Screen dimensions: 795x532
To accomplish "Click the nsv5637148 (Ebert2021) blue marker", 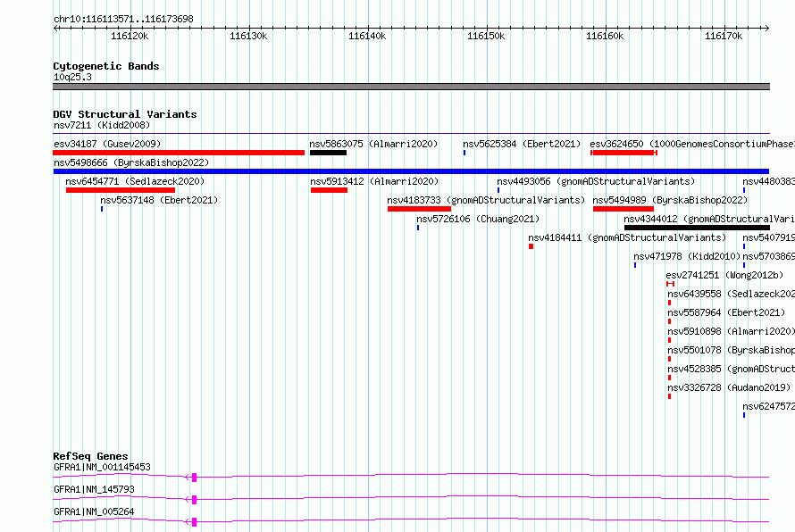I will (x=102, y=209).
